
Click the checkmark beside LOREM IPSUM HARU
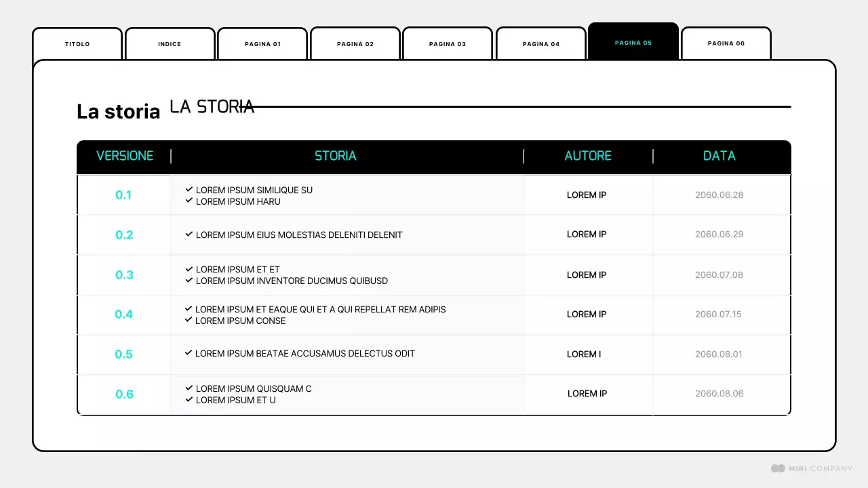tap(189, 201)
